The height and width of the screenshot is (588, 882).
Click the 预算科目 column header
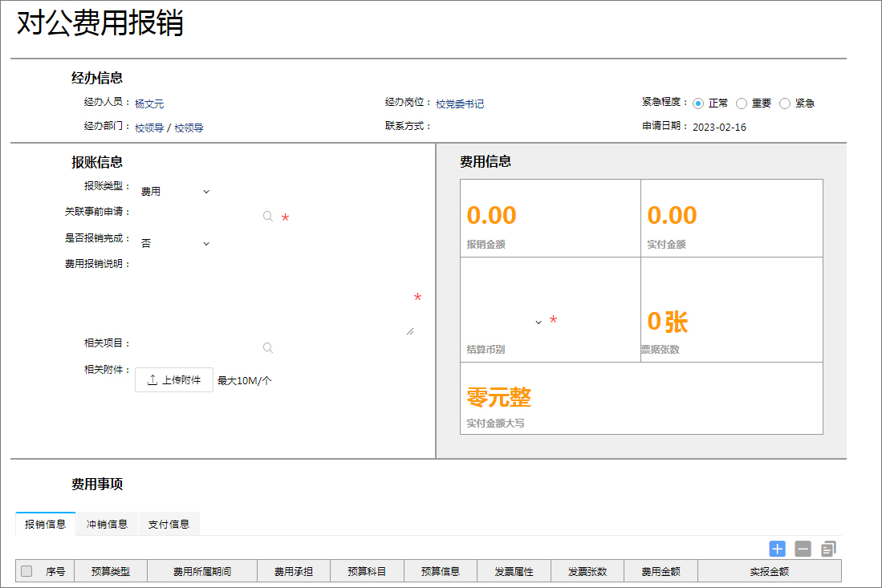point(367,571)
